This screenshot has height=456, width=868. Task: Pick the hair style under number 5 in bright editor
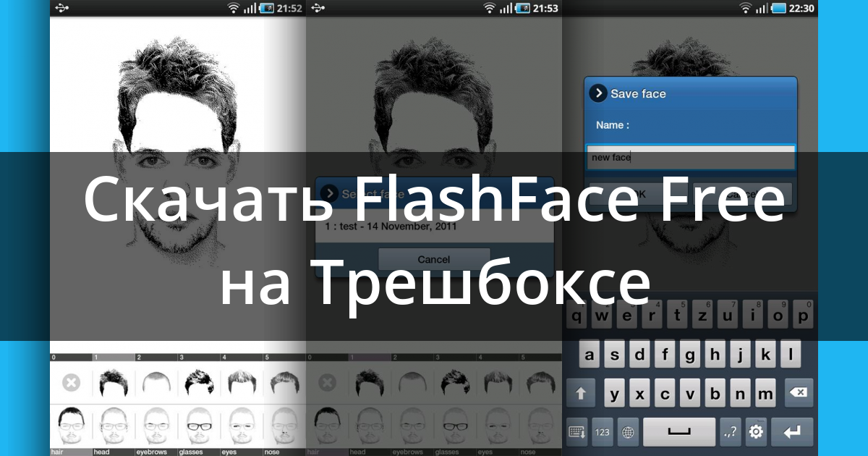284,383
